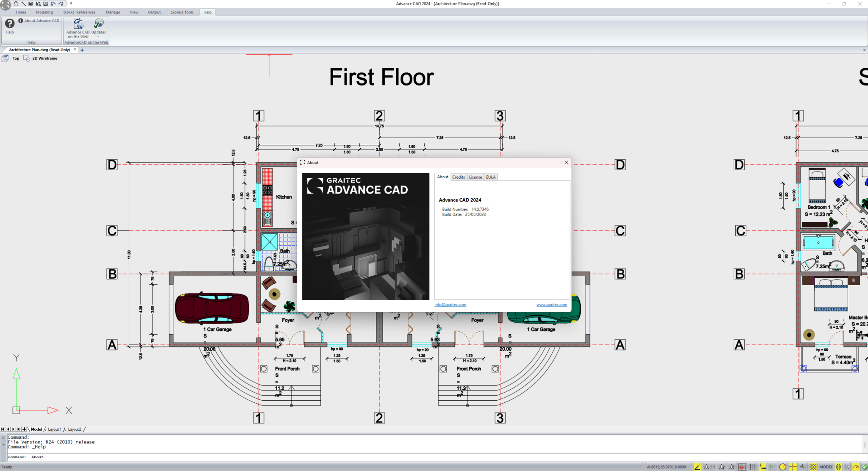Expand quick access toolbar customize arrow
Screen dimensions: 868x471
click(x=71, y=3)
